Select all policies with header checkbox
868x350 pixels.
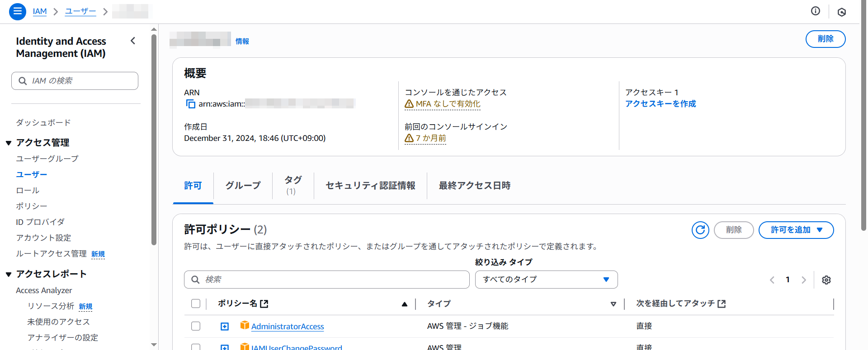coord(196,303)
